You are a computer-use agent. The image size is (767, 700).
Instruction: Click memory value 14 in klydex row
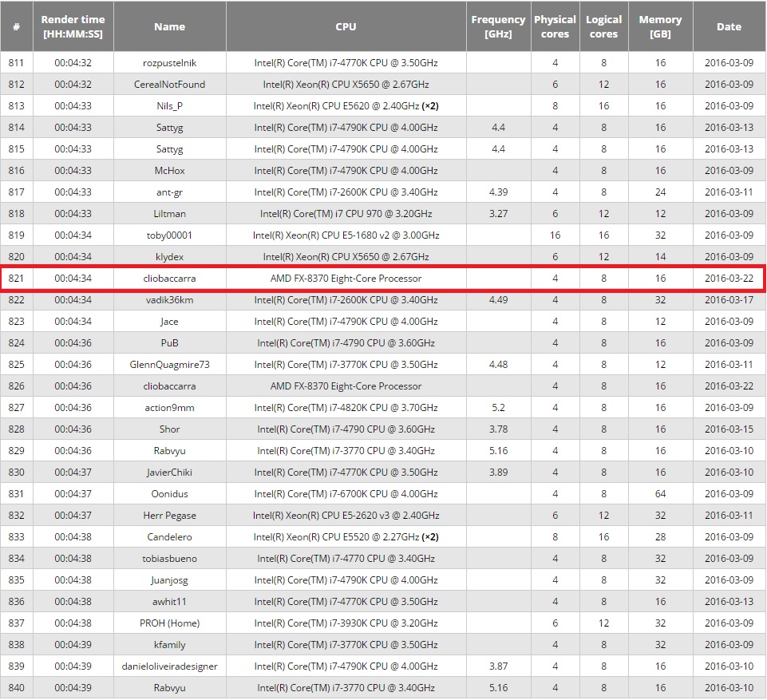(660, 256)
